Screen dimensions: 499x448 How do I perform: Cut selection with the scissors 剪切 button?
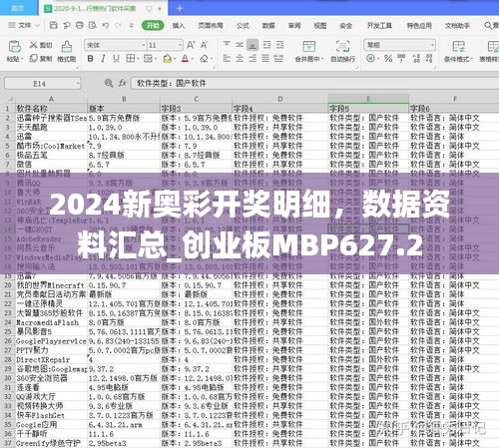[x=41, y=45]
